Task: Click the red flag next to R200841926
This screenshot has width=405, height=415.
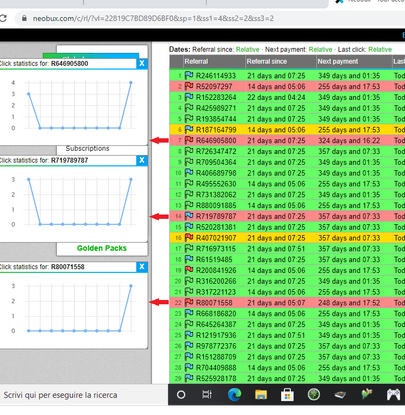Action: pos(189,270)
